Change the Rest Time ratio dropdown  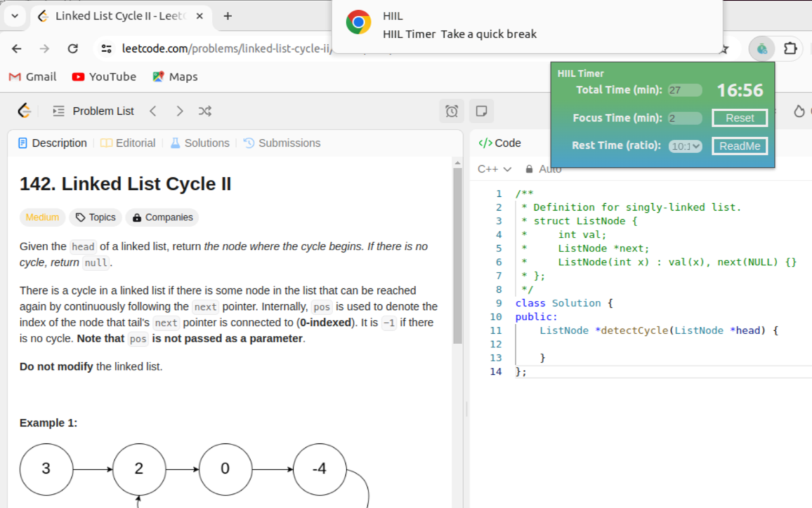tap(686, 145)
